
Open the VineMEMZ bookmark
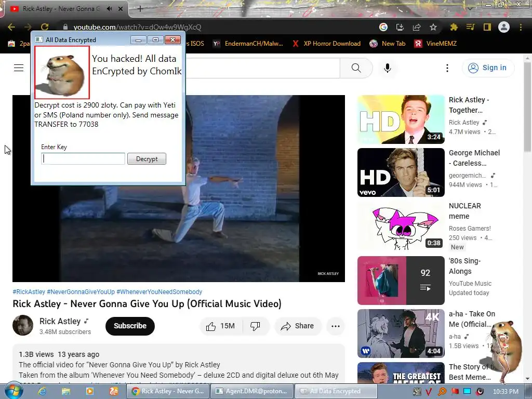pyautogui.click(x=435, y=44)
